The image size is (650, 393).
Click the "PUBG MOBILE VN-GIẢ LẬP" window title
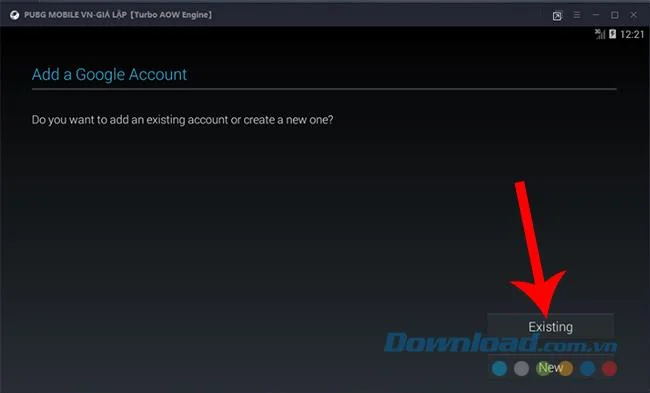(x=118, y=15)
